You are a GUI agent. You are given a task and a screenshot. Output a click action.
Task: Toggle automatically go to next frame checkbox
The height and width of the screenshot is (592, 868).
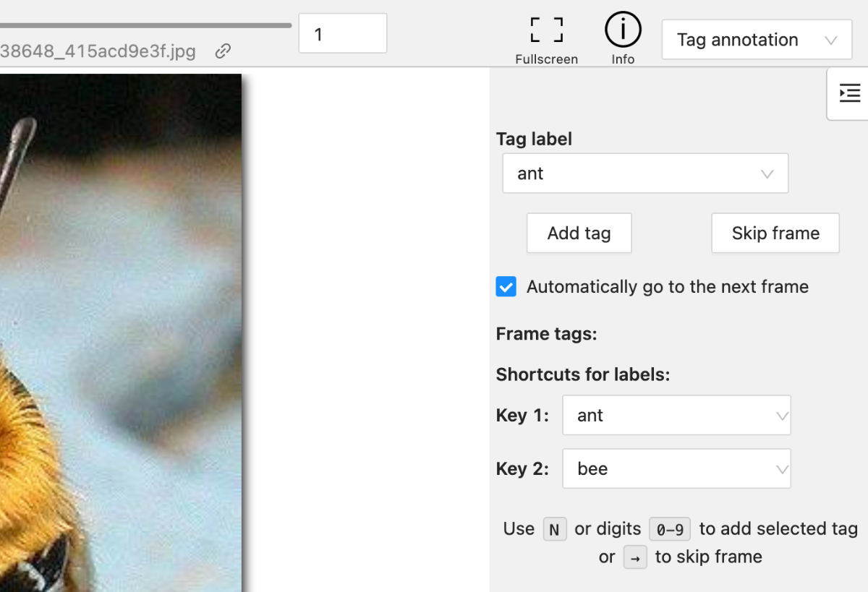click(506, 286)
